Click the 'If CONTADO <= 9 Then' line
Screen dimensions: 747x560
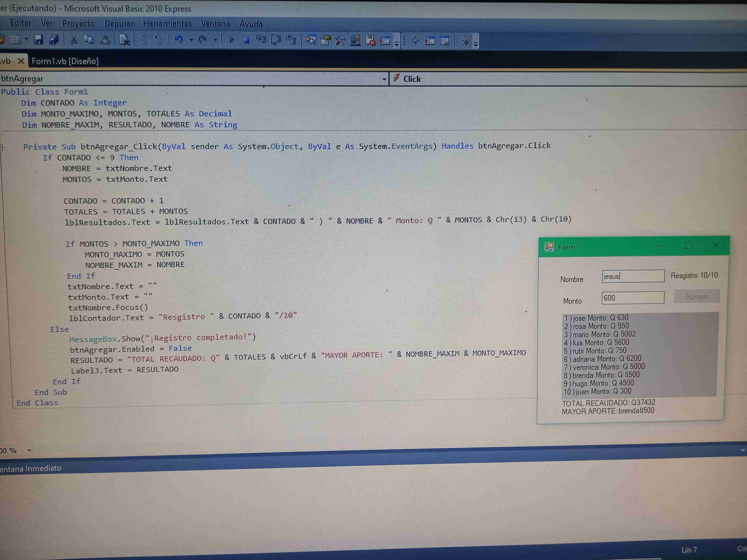pyautogui.click(x=90, y=158)
